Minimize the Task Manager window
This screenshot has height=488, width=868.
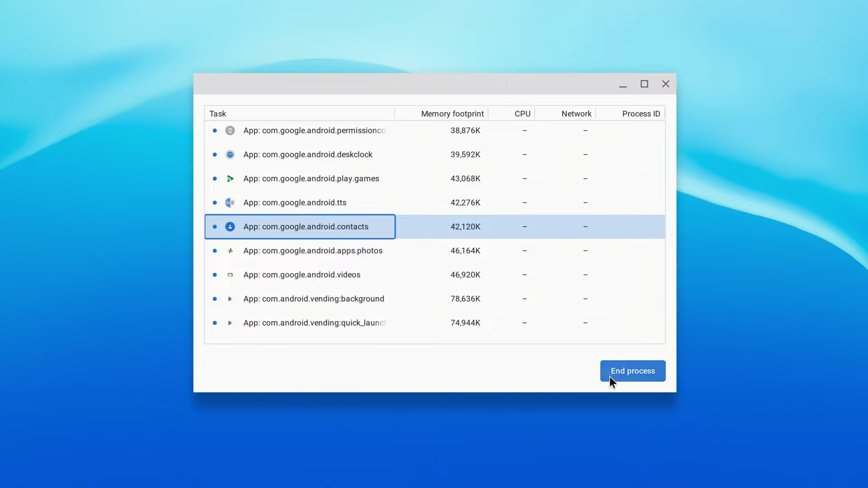(623, 84)
